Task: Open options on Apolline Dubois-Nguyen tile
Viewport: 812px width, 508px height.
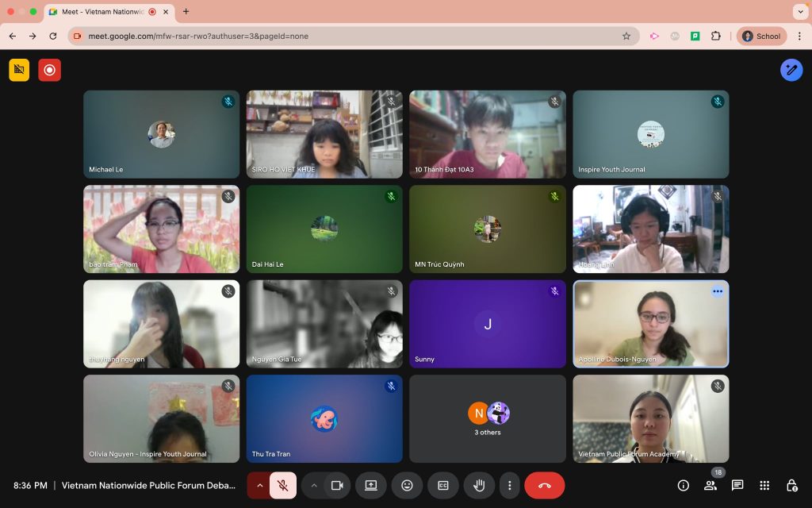Action: pyautogui.click(x=717, y=291)
